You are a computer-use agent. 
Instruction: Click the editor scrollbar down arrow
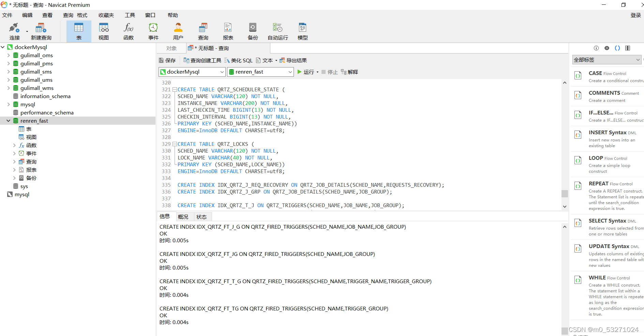565,207
